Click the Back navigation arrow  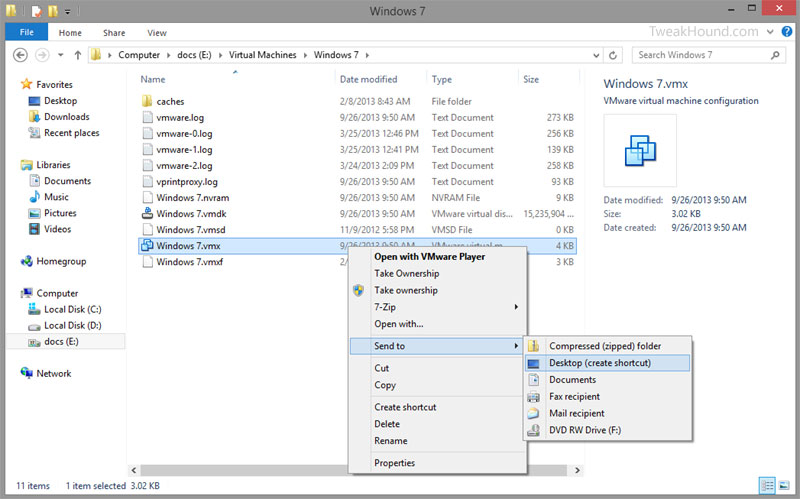[x=20, y=55]
